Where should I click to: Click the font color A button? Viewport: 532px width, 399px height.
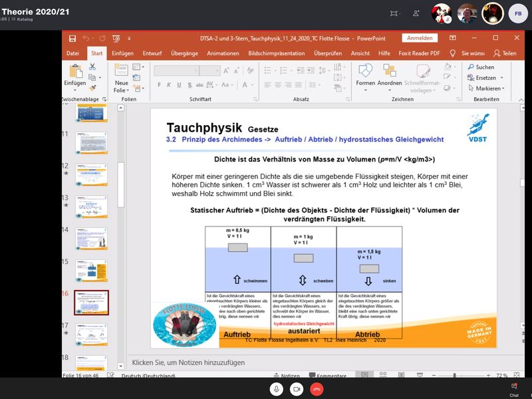pyautogui.click(x=245, y=85)
